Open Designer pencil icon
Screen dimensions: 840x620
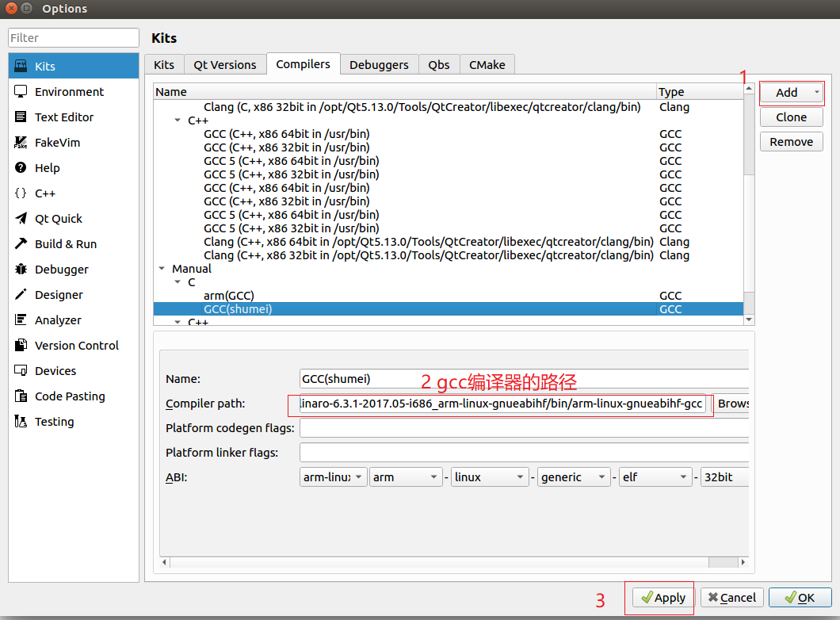point(21,295)
